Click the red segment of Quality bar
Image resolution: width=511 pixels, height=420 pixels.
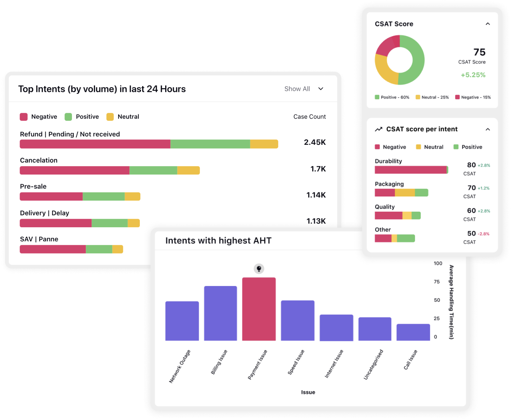[388, 215]
